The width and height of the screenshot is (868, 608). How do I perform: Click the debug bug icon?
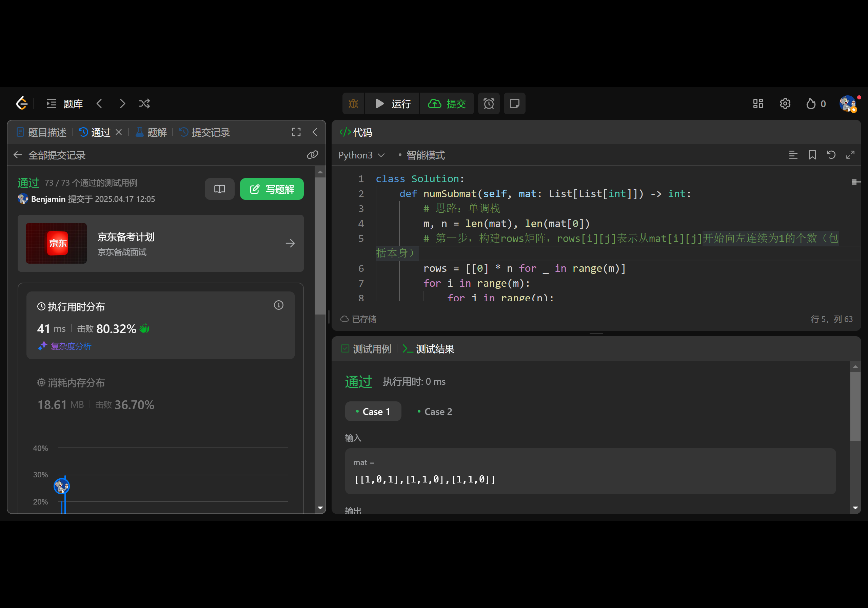click(x=353, y=104)
